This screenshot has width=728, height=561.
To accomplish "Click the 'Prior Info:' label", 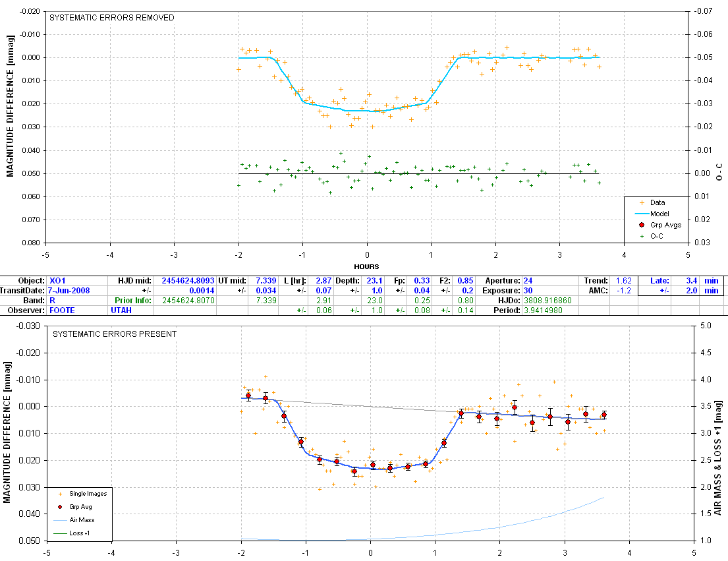I will tap(133, 301).
